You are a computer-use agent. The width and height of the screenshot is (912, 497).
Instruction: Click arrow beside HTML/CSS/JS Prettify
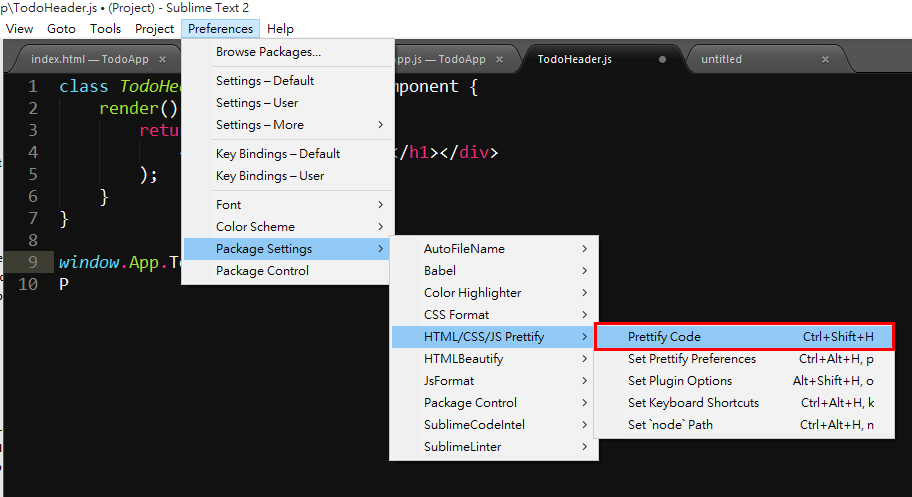[585, 337]
